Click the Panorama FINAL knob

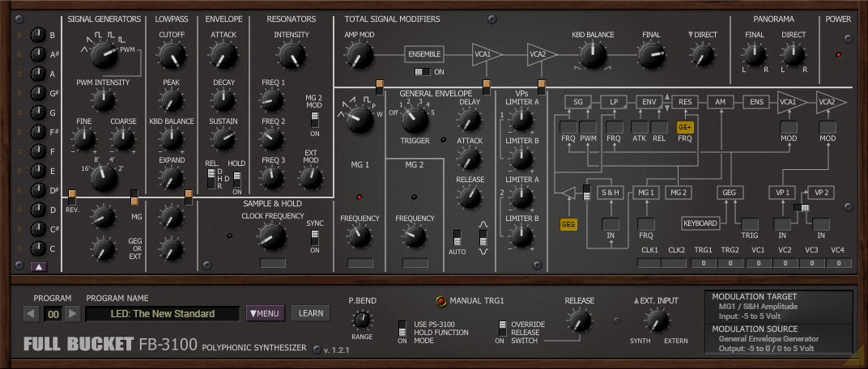755,55
